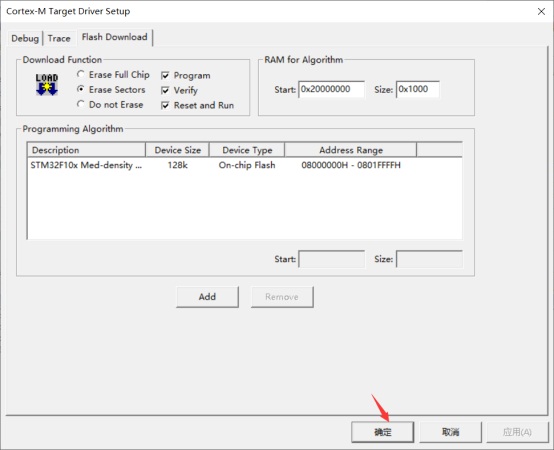Select the STM32F10x Med-density algorithm row
554x450 pixels.
click(x=244, y=165)
